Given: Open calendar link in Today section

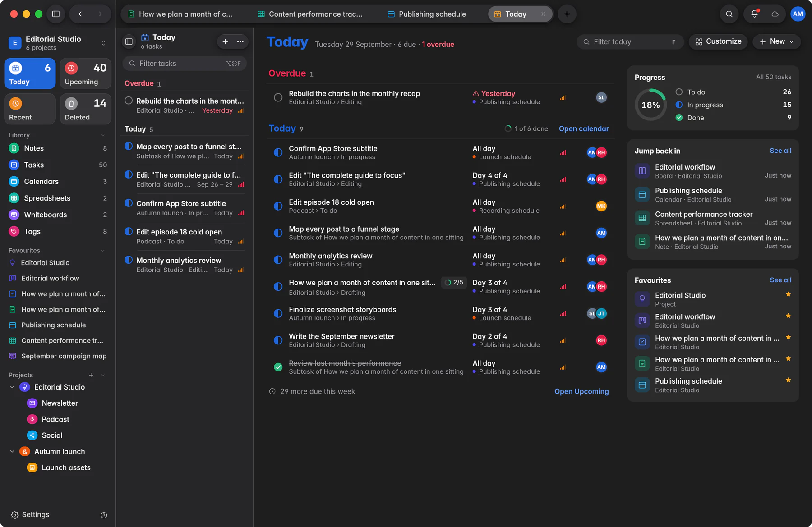Looking at the screenshot, I should (584, 129).
